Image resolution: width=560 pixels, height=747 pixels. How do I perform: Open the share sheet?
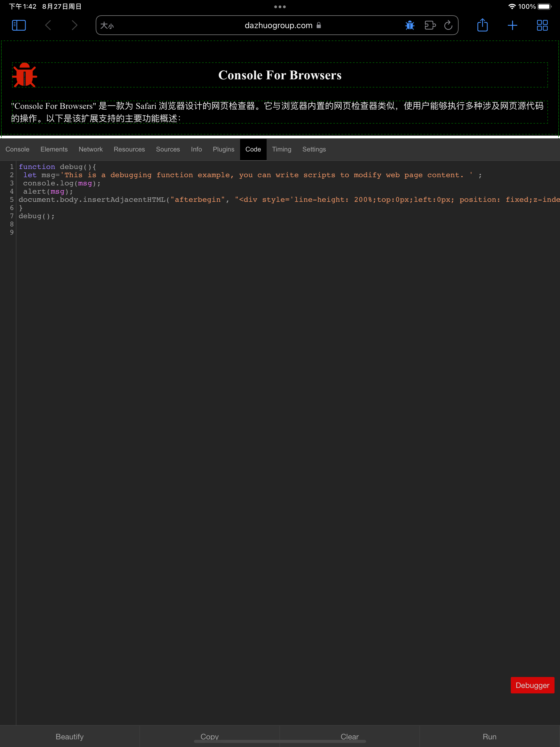482,25
